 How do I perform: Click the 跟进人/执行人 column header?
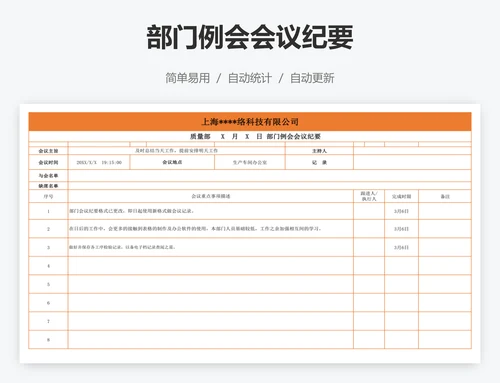[x=369, y=196]
